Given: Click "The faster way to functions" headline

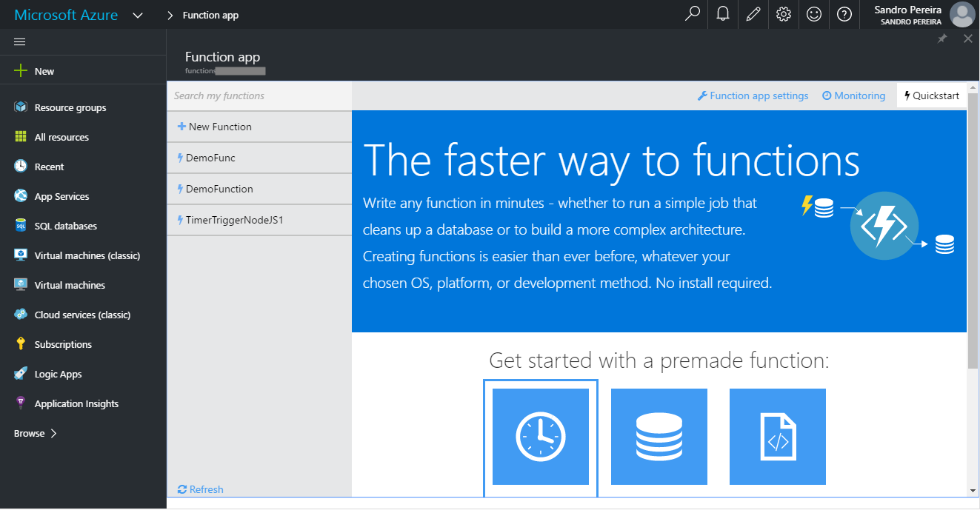Looking at the screenshot, I should coord(612,159).
